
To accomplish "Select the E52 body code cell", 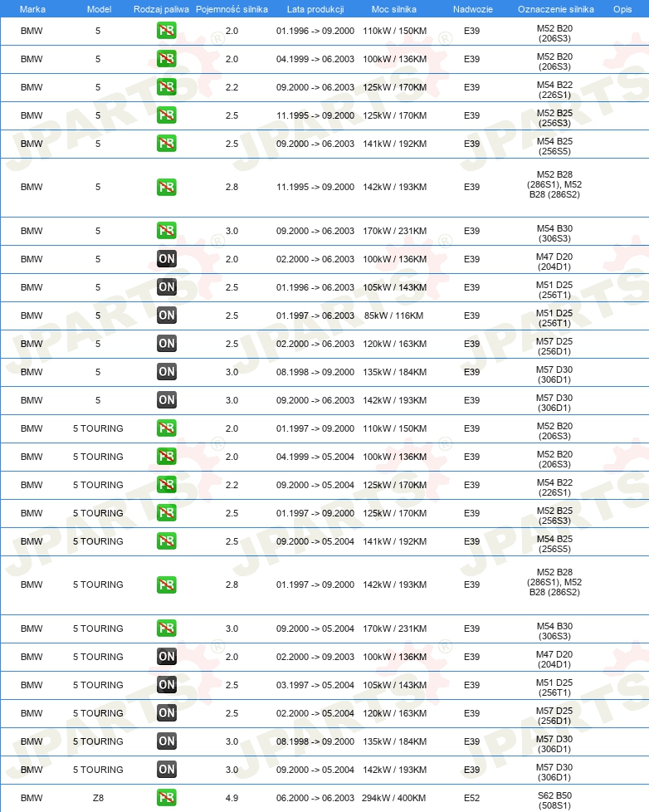I will click(471, 798).
